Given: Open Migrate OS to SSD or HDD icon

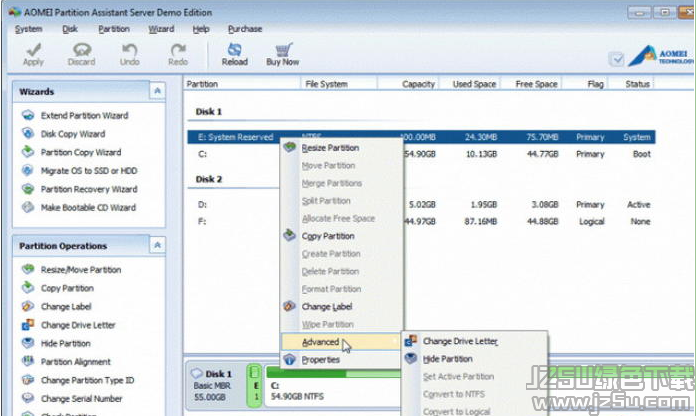Looking at the screenshot, I should (28, 170).
